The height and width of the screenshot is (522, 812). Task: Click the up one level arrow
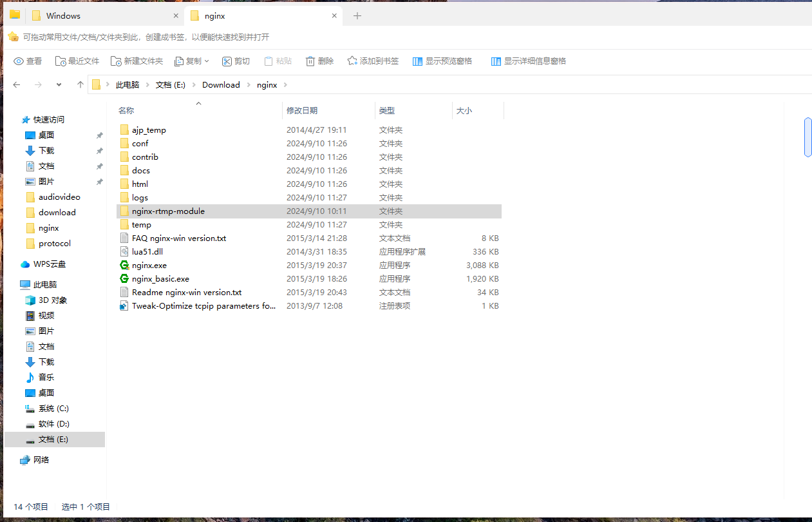tap(80, 84)
